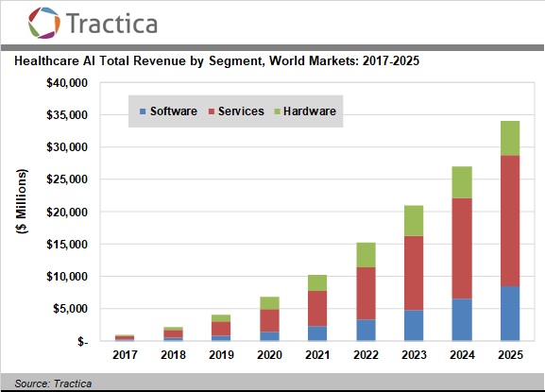Click the red Services legend swatch
545x392 pixels.
pyautogui.click(x=212, y=111)
